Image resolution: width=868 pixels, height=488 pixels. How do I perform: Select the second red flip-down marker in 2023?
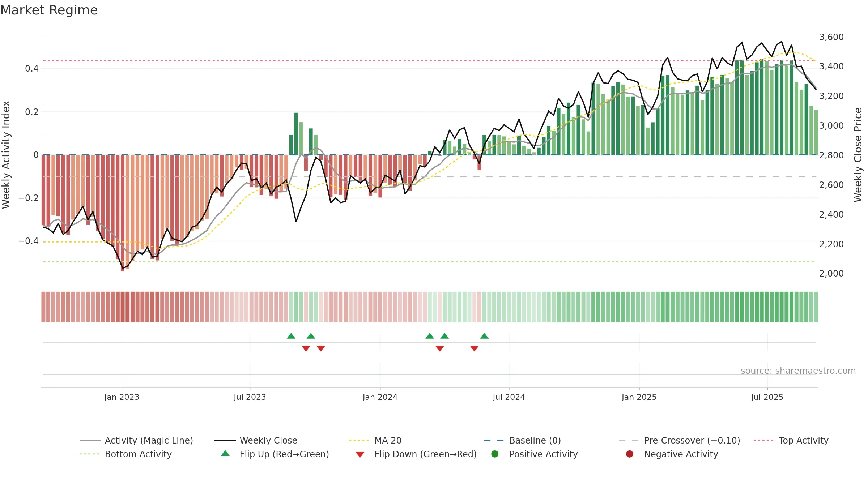321,348
